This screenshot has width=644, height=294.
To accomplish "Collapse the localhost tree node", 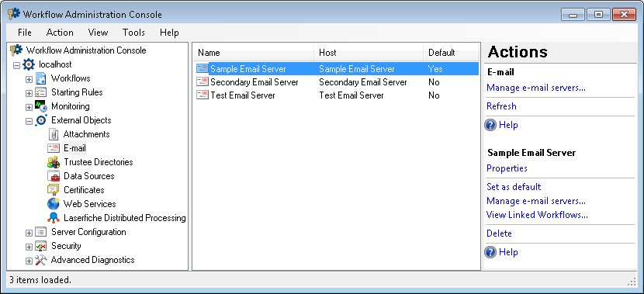I will [x=16, y=65].
